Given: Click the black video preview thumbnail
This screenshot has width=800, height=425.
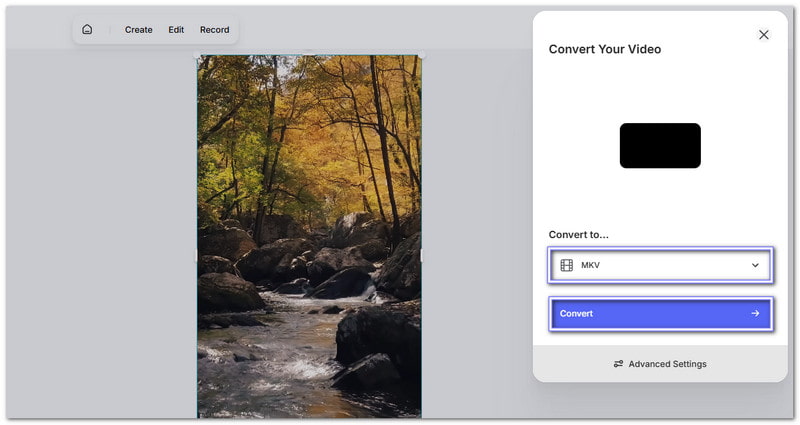Looking at the screenshot, I should coord(660,146).
